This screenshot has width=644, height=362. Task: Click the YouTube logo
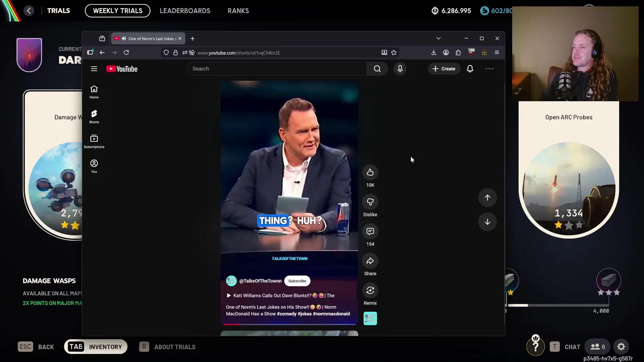[122, 69]
